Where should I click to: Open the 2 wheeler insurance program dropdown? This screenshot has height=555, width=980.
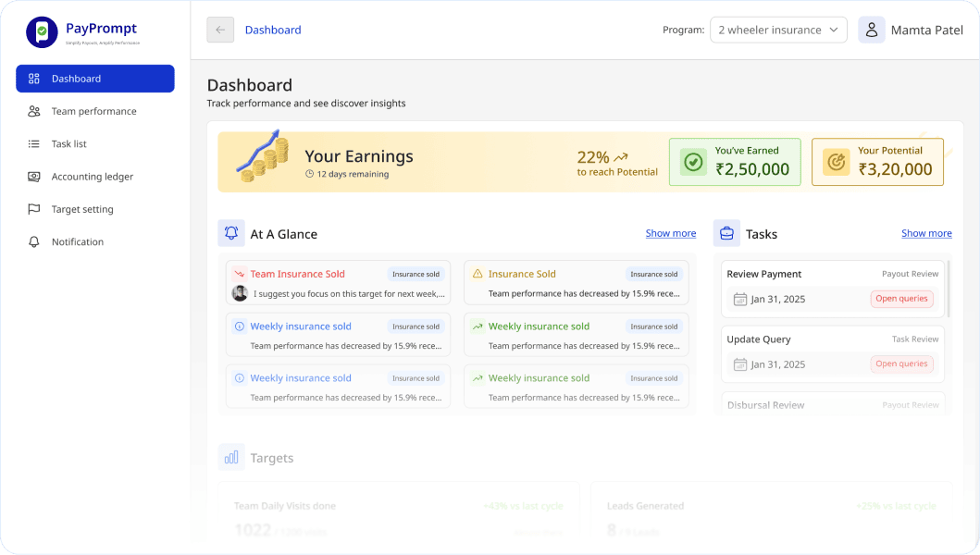click(x=778, y=30)
